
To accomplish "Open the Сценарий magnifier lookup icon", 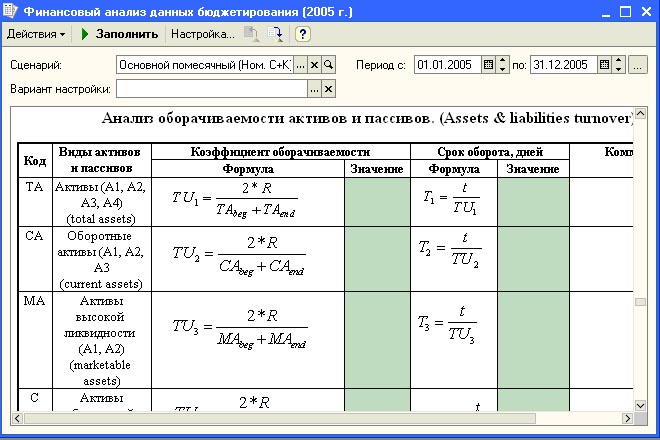I will (x=328, y=65).
